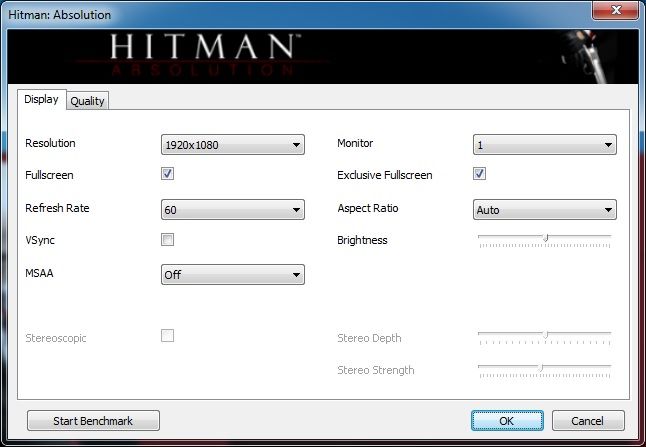646x447 pixels.
Task: Click the Hitman Absolution banner logo
Action: coord(202,56)
